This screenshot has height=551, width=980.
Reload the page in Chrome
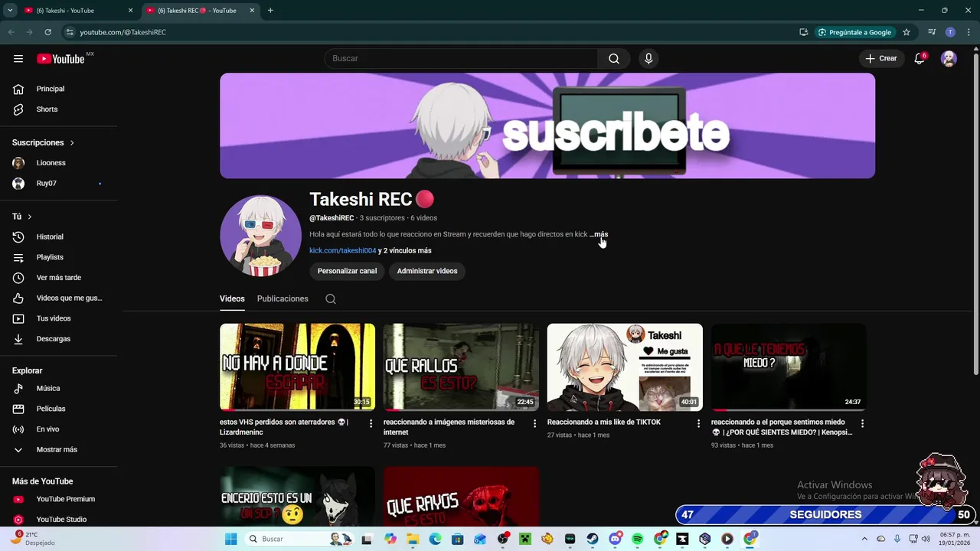[47, 32]
